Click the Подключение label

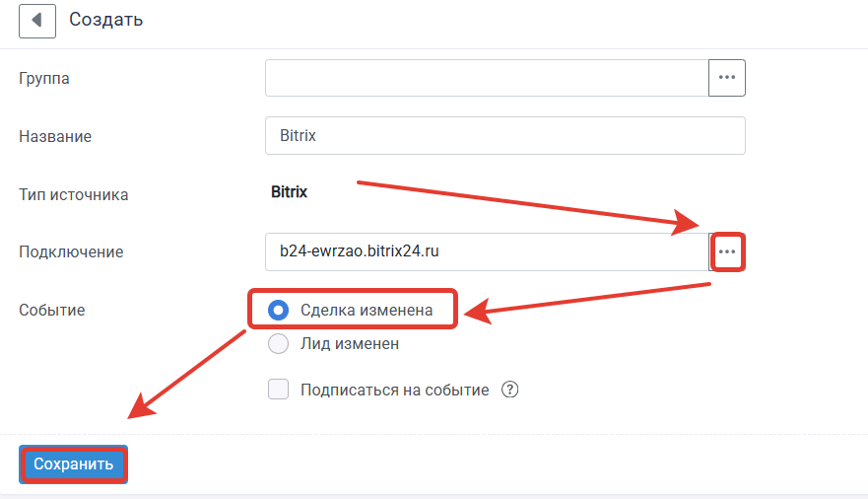(x=71, y=252)
